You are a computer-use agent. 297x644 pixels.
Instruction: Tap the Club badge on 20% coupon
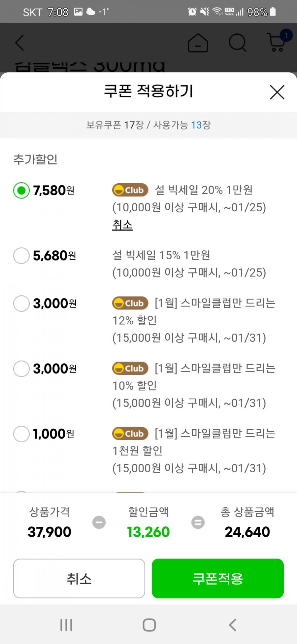pos(130,190)
